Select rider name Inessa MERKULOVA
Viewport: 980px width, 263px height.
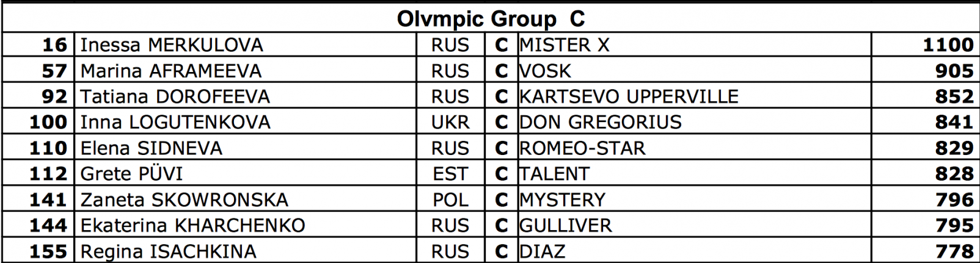pyautogui.click(x=172, y=45)
